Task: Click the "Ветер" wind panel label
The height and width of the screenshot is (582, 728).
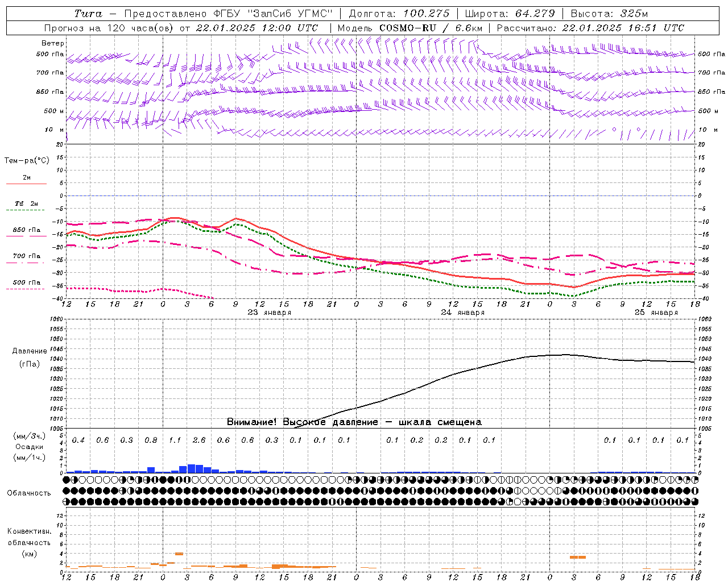Action: [53, 43]
